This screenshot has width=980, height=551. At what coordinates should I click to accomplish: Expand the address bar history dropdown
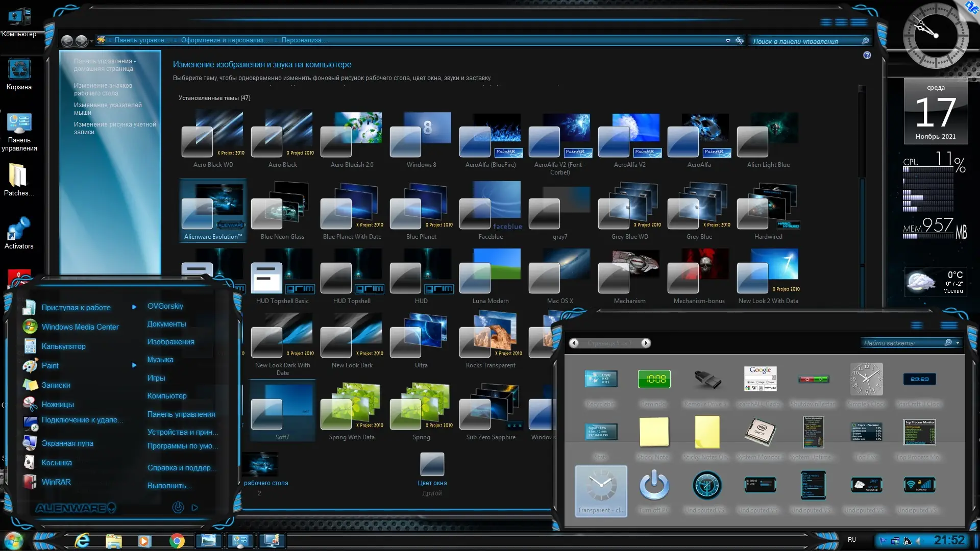728,41
